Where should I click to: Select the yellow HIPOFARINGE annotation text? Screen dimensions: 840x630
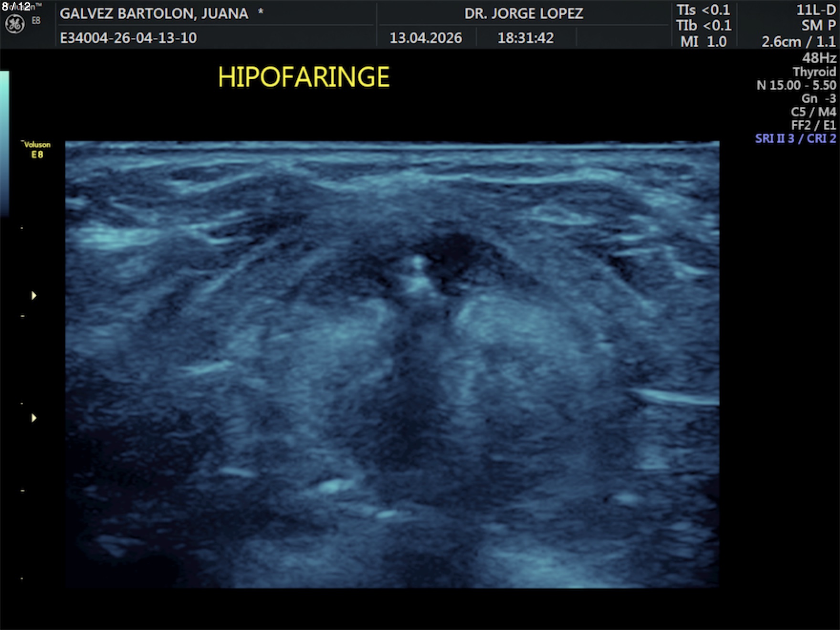[304, 77]
